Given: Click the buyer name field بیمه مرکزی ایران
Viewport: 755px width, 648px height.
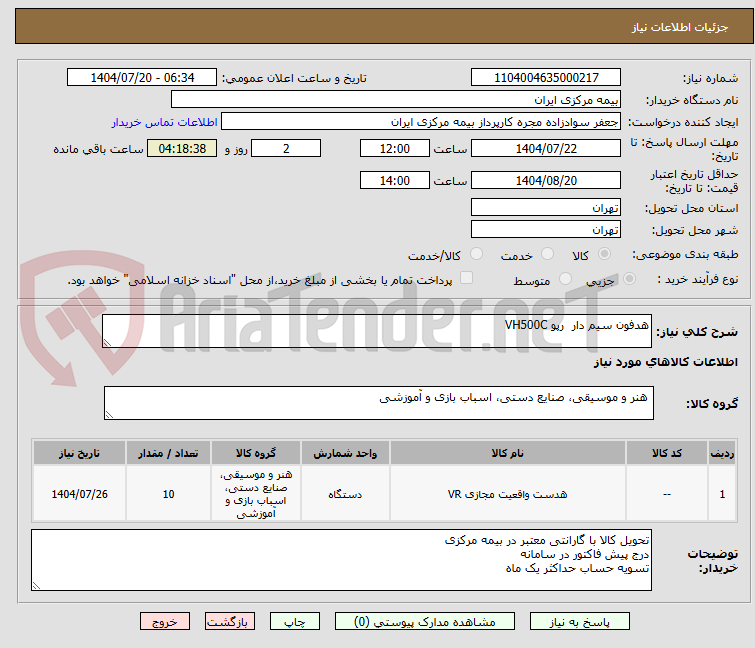Looking at the screenshot, I should pos(396,100).
